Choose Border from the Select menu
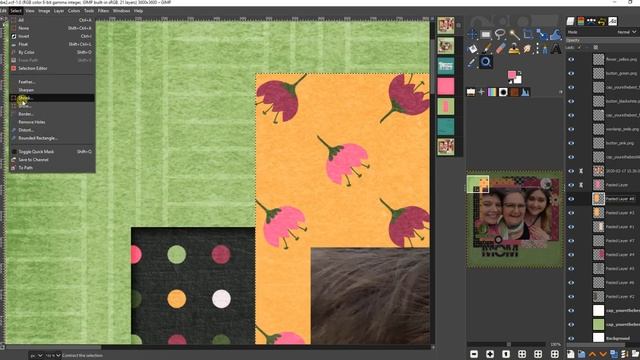The height and width of the screenshot is (360, 640). point(52,114)
